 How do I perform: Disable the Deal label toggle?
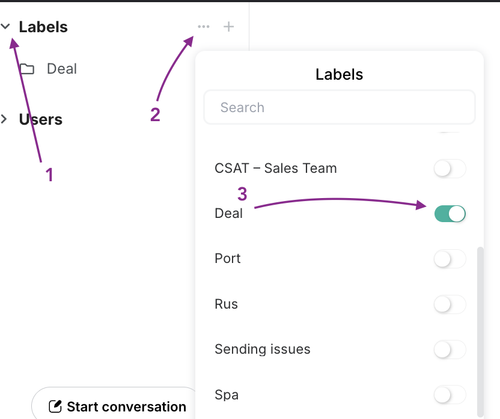(450, 214)
